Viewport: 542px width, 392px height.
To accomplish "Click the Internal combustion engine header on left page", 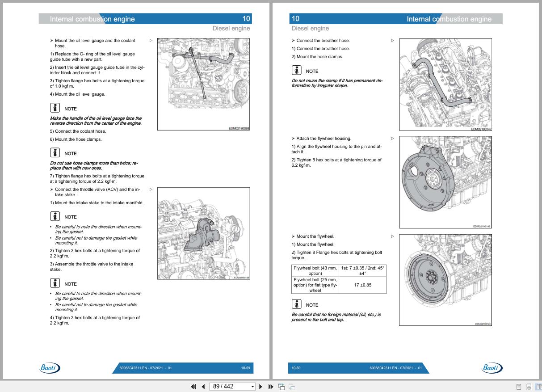I will point(92,19).
